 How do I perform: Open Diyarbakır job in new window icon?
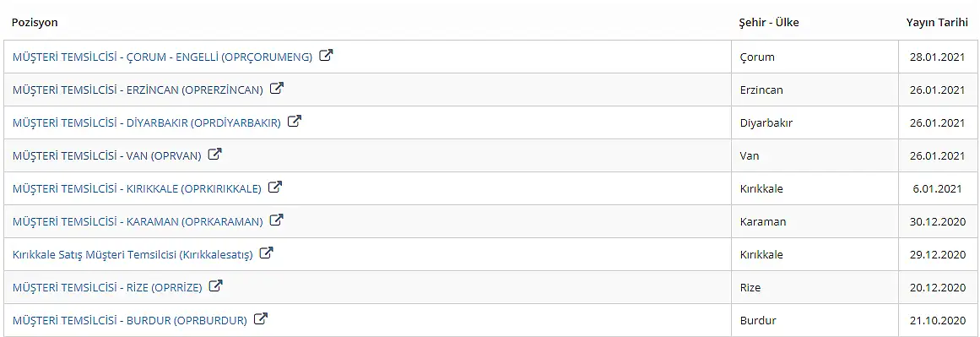pos(295,122)
